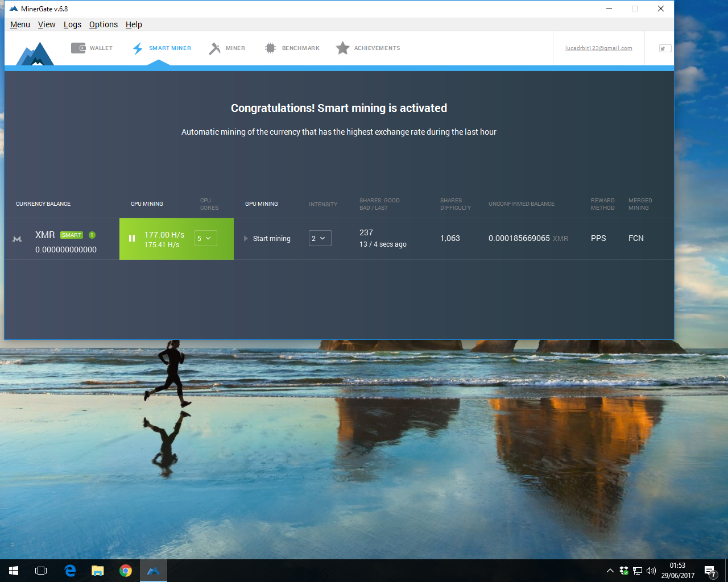Screen dimensions: 728x582
Task: Open the Action Center notifications icon
Action: coord(710,571)
